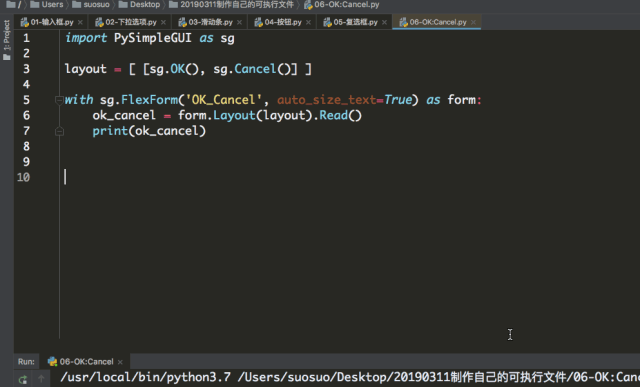Click sg.OK() in the layout line
This screenshot has height=387, width=640.
pyautogui.click(x=174, y=69)
